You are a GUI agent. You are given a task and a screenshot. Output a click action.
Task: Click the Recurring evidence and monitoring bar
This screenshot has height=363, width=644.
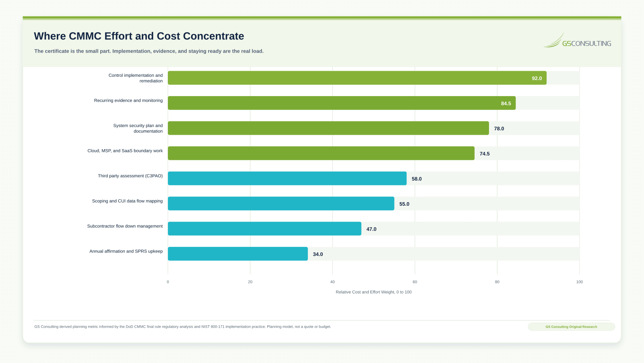tap(342, 103)
